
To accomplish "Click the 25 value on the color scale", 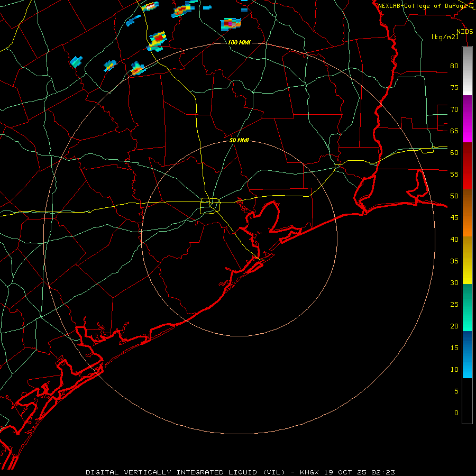I will (x=454, y=305).
